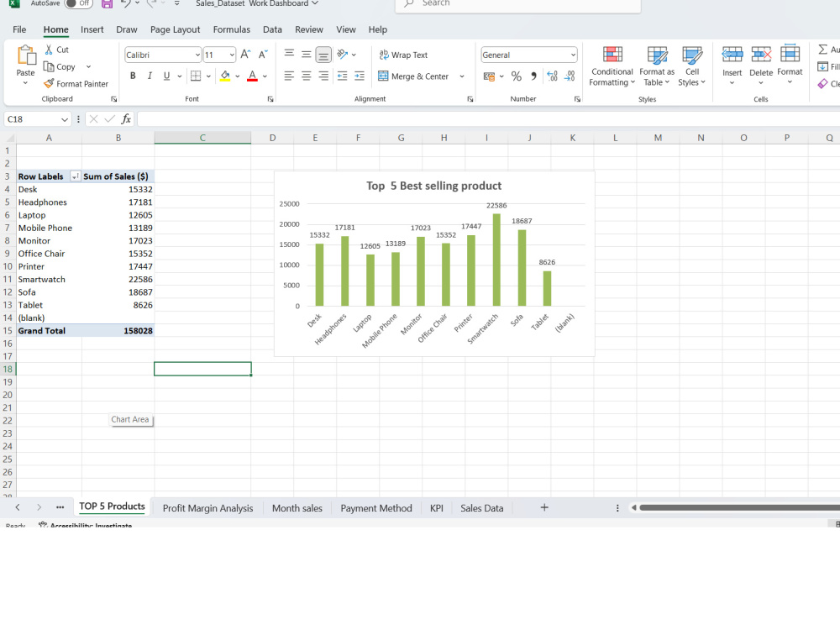
Task: Click the Decrease Decimal icon
Action: (570, 76)
